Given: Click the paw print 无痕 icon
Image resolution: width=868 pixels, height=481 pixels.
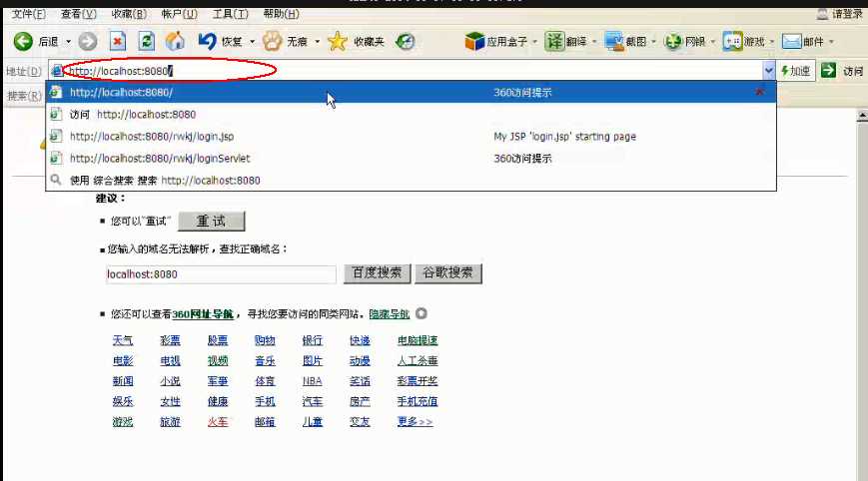Looking at the screenshot, I should (273, 42).
